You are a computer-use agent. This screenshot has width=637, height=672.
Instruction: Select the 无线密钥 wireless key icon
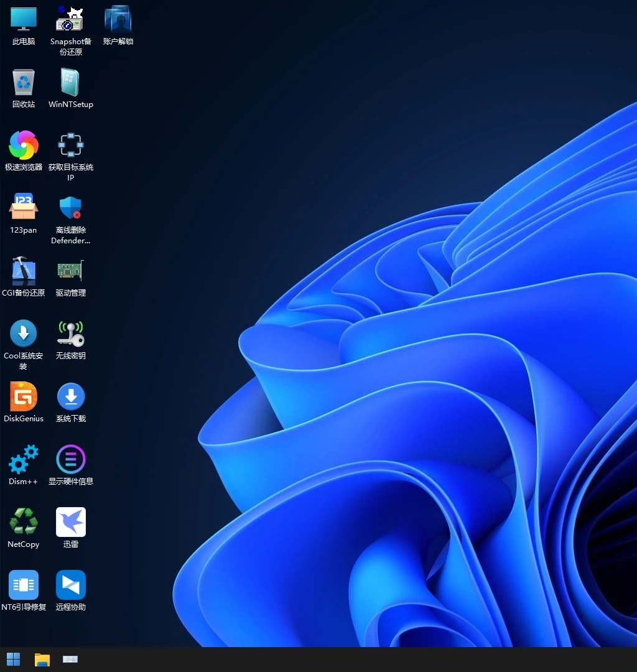[70, 334]
